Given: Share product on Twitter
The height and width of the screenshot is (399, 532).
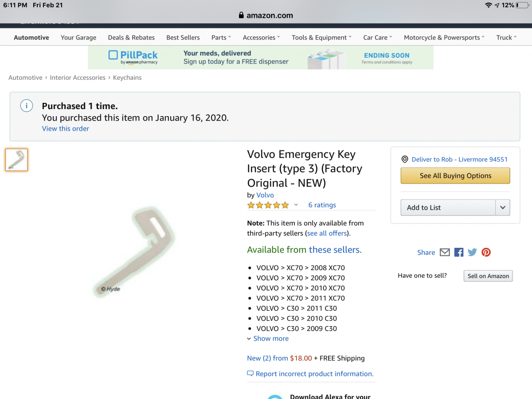Looking at the screenshot, I should point(473,252).
